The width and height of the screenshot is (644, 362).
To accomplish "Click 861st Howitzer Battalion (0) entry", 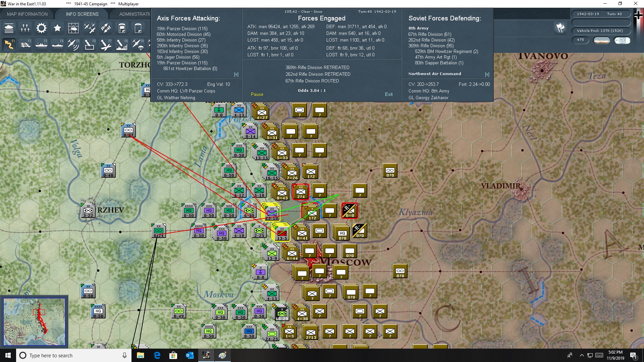I will 190,68.
